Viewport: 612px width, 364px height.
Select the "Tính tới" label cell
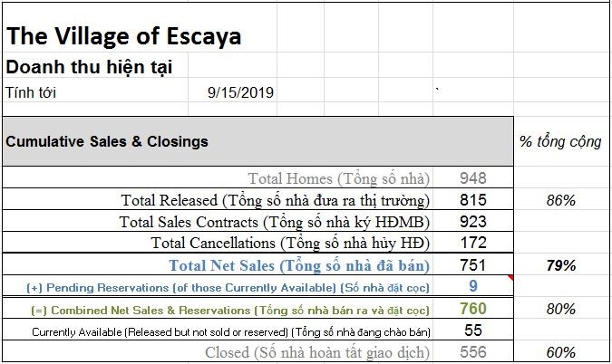(25, 92)
